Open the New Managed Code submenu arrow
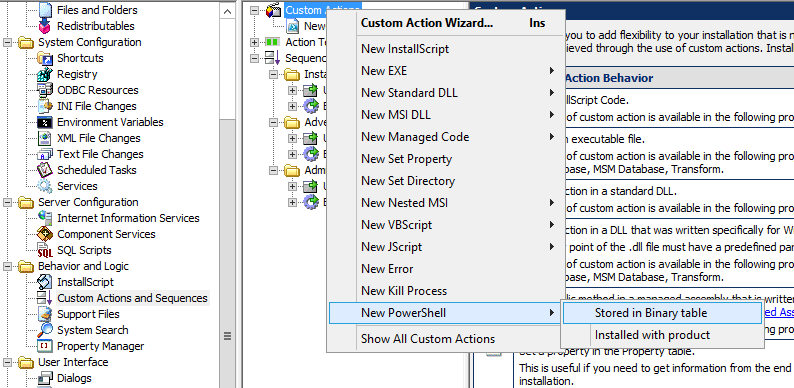794x388 pixels. click(552, 137)
